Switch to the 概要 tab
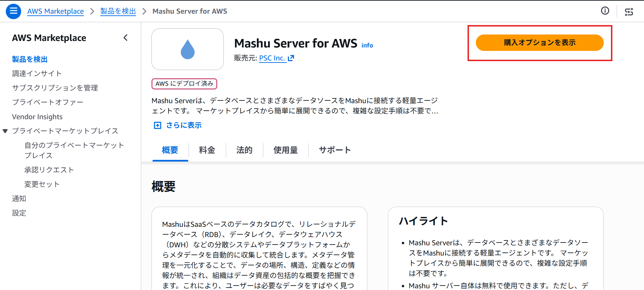This screenshot has height=290, width=644. click(x=170, y=150)
